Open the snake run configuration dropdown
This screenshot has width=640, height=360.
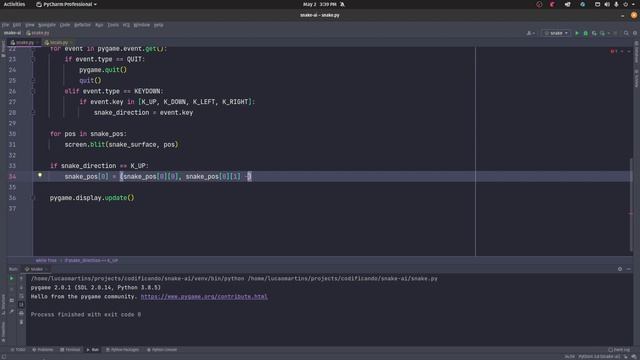[x=556, y=33]
